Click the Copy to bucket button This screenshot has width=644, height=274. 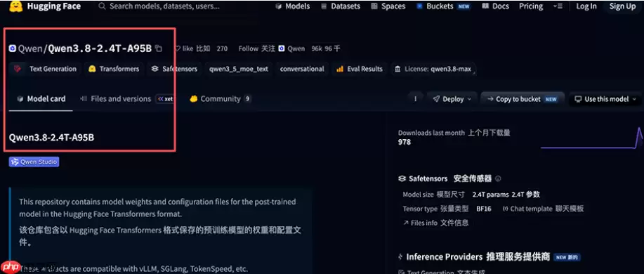coord(523,99)
